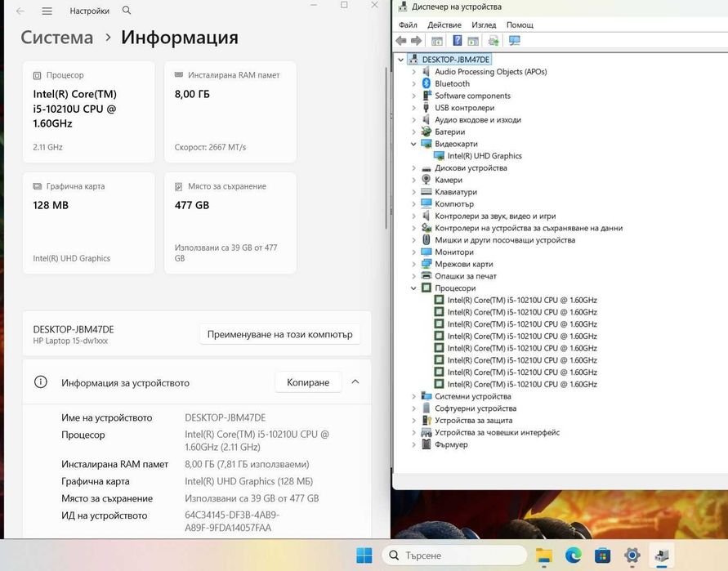Select Аудио входове и изходи in tree

478,120
